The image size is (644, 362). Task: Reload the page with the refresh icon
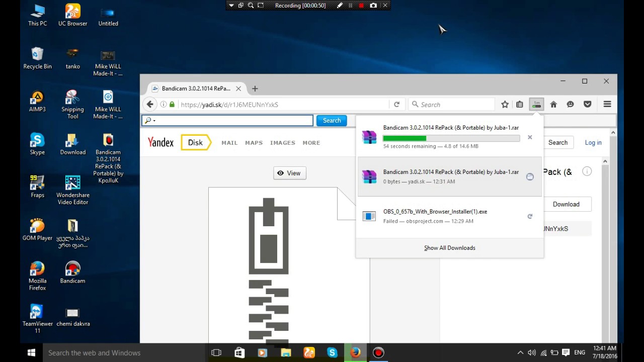396,104
